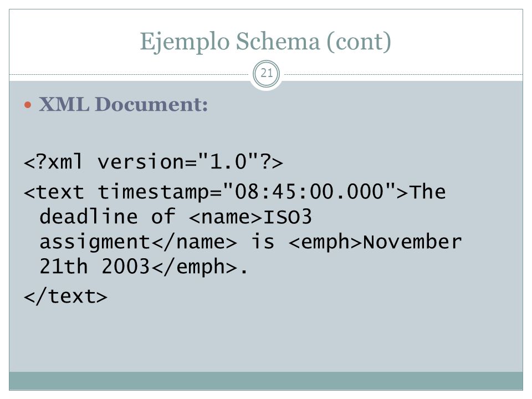The height and width of the screenshot is (399, 532).
Task: Click the closing </text> tag
Action: (x=65, y=296)
